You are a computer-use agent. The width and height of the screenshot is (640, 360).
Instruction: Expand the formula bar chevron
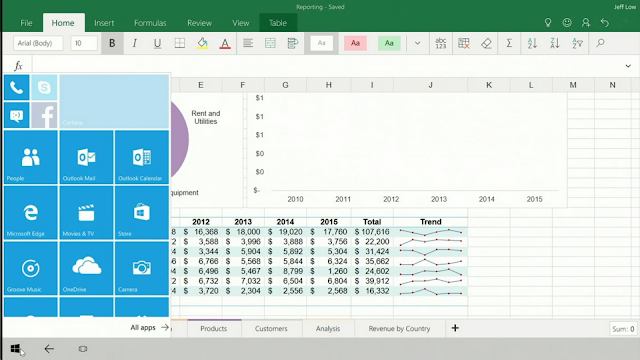(628, 66)
